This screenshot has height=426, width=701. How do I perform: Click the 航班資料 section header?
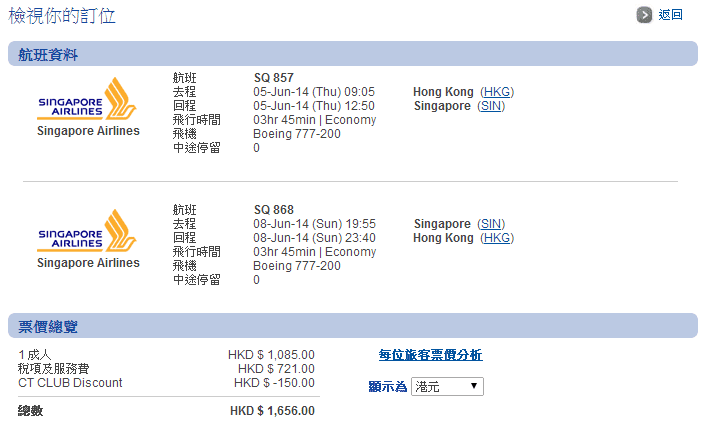48,55
